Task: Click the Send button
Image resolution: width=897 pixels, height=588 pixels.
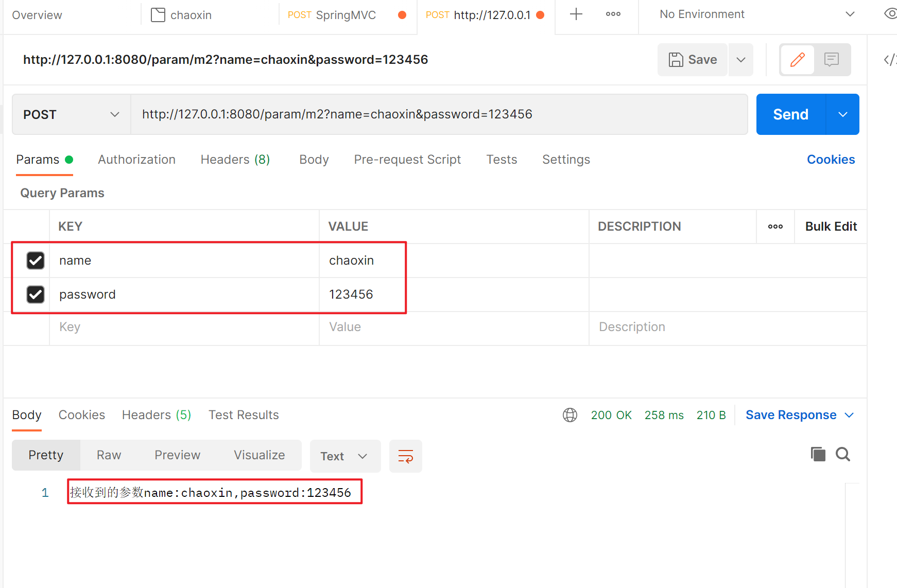Action: [x=791, y=114]
